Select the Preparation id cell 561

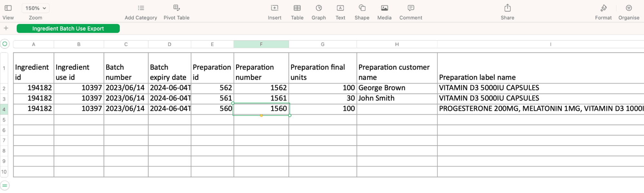pyautogui.click(x=212, y=98)
